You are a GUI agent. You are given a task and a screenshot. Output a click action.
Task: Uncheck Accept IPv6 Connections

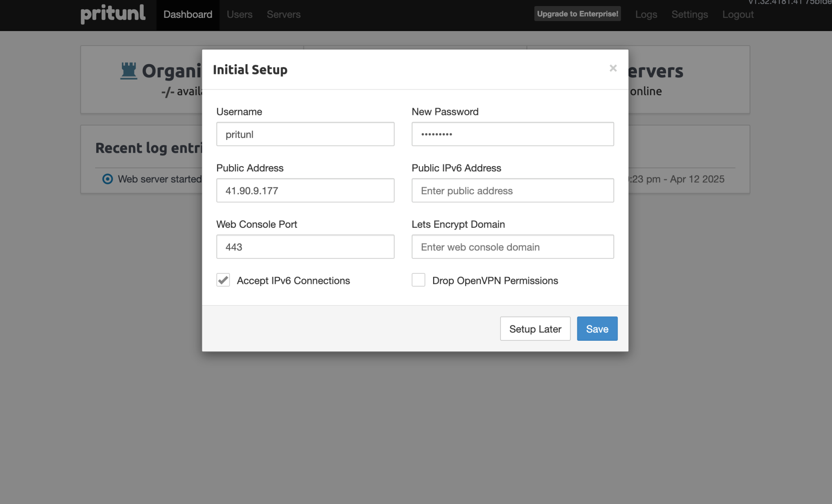223,280
